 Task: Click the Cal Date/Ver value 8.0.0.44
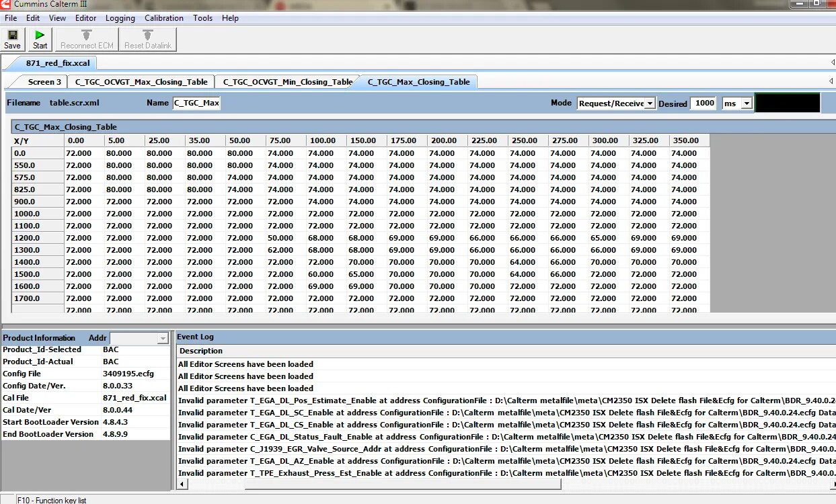(118, 410)
